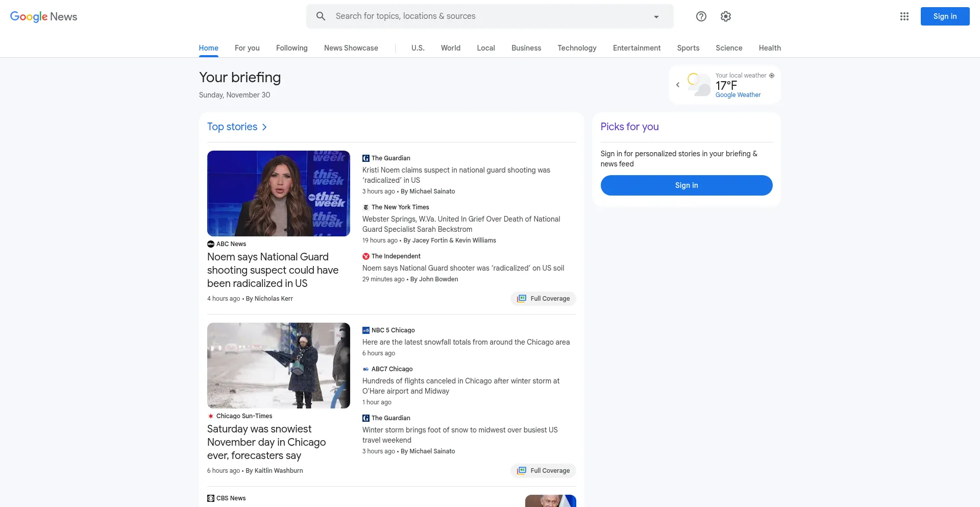The width and height of the screenshot is (980, 507).
Task: Open Full Coverage for the Chicago snow story
Action: (x=544, y=471)
